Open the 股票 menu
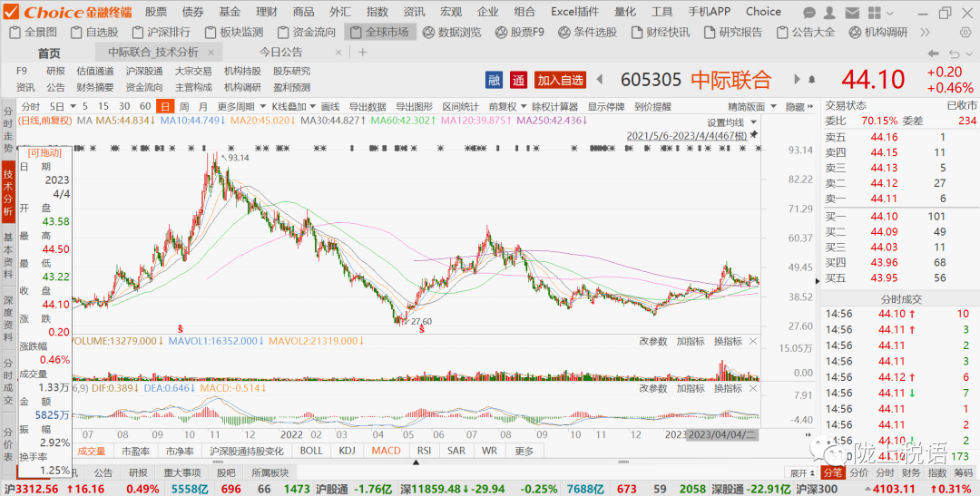The image size is (980, 496). [156, 12]
